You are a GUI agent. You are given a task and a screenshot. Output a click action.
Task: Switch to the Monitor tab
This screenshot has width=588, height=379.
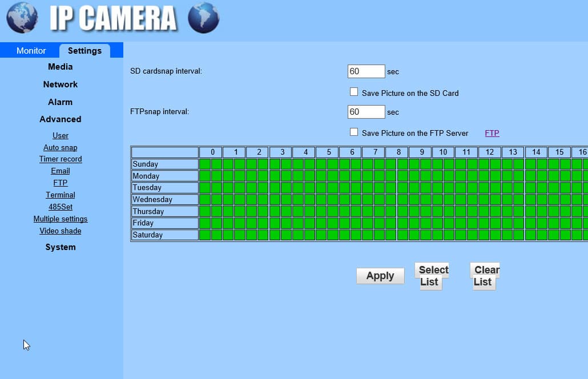point(31,51)
